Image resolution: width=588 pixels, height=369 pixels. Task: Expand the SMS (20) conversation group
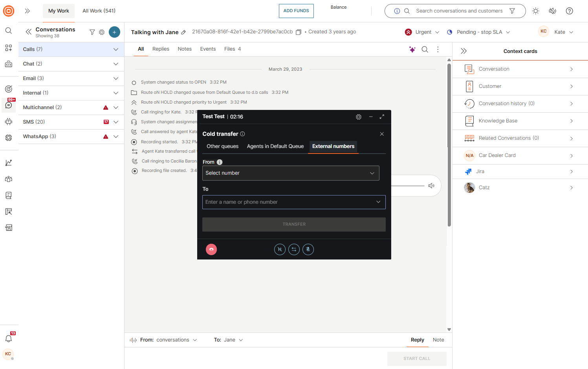coord(115,122)
